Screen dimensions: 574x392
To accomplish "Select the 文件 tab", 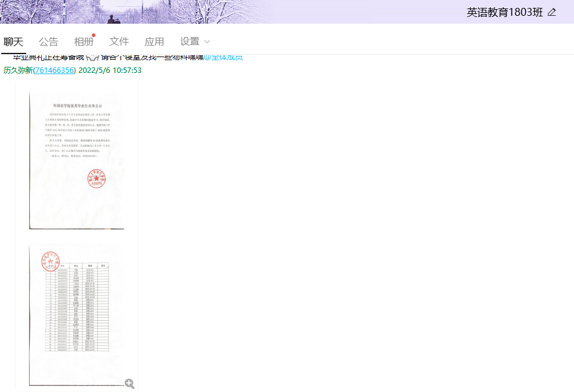I will pyautogui.click(x=119, y=41).
